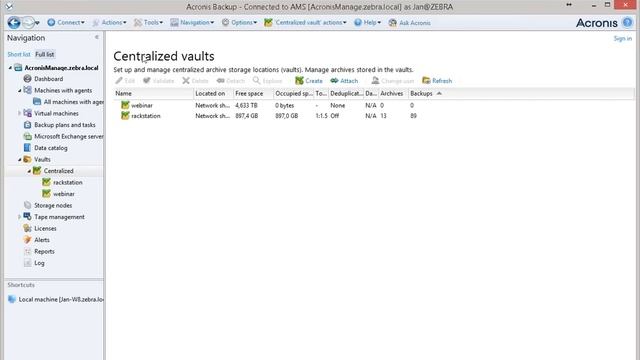Image resolution: width=640 pixels, height=360 pixels.
Task: Sort by Occupied space column
Action: coord(293,93)
